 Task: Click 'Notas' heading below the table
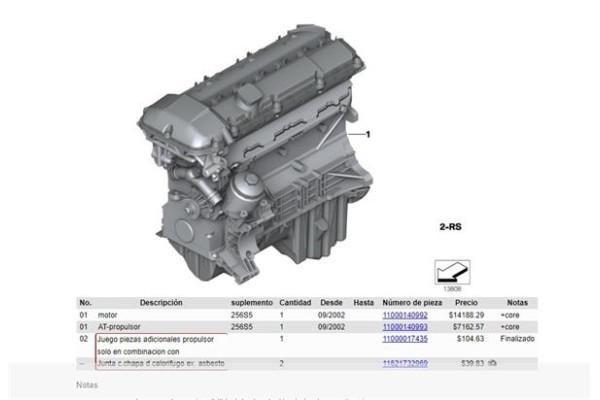87,385
